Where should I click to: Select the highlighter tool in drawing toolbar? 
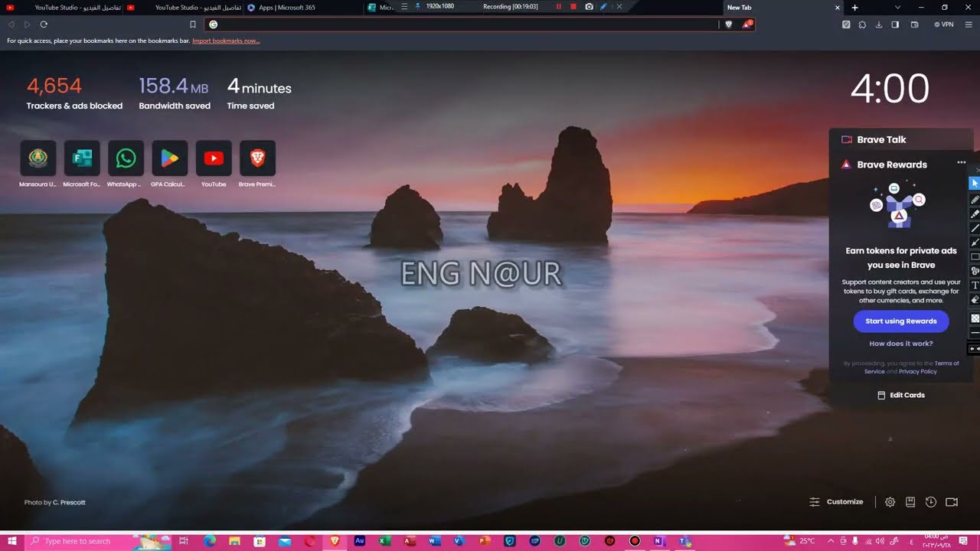[975, 214]
